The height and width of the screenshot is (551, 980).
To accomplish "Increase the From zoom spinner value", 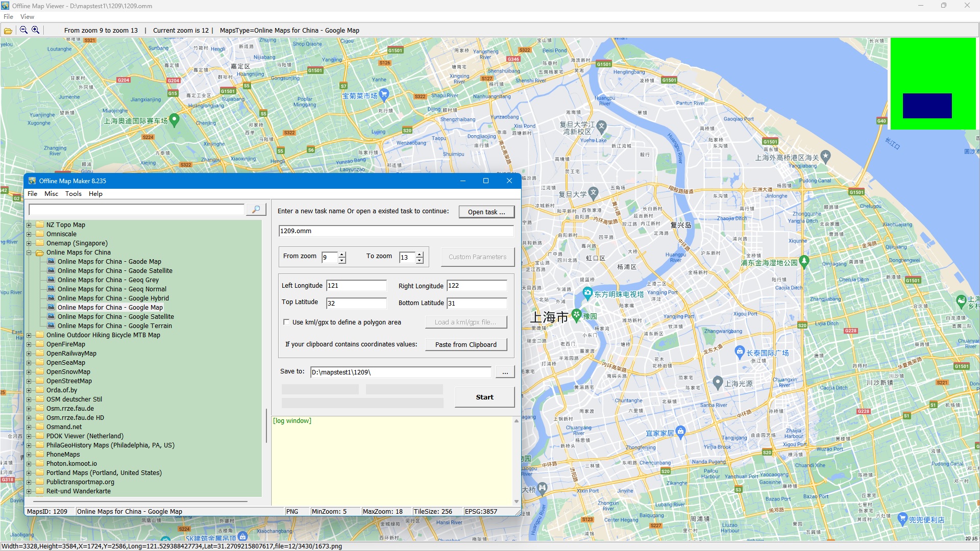I will (342, 254).
